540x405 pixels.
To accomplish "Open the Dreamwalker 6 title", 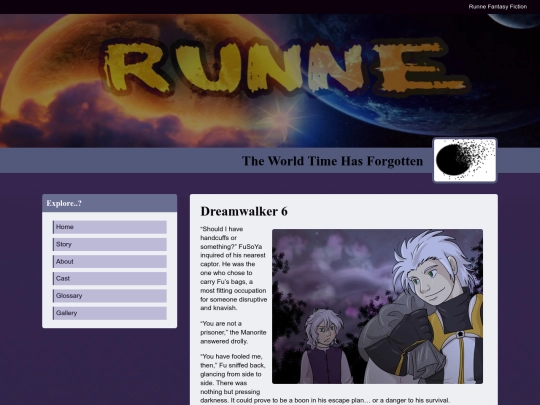I will pos(244,211).
